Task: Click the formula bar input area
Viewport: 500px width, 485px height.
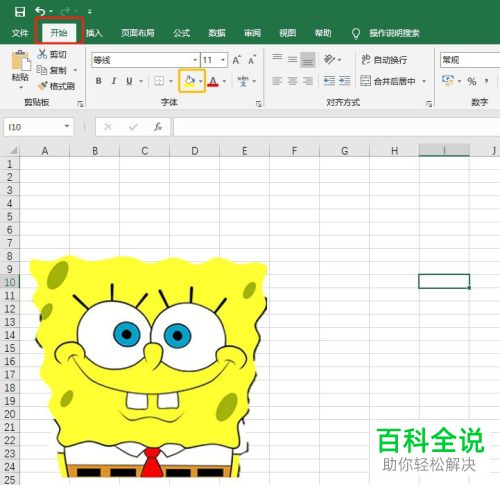Action: [x=337, y=127]
